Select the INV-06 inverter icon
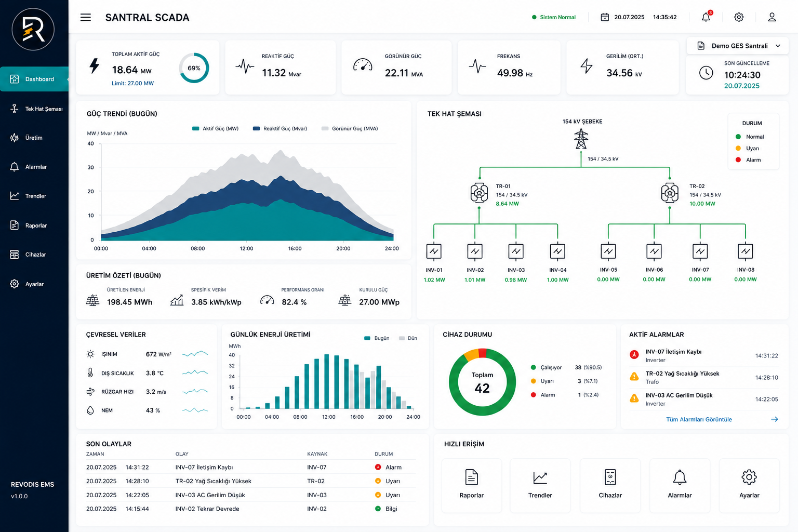The height and width of the screenshot is (532, 798). point(654,251)
